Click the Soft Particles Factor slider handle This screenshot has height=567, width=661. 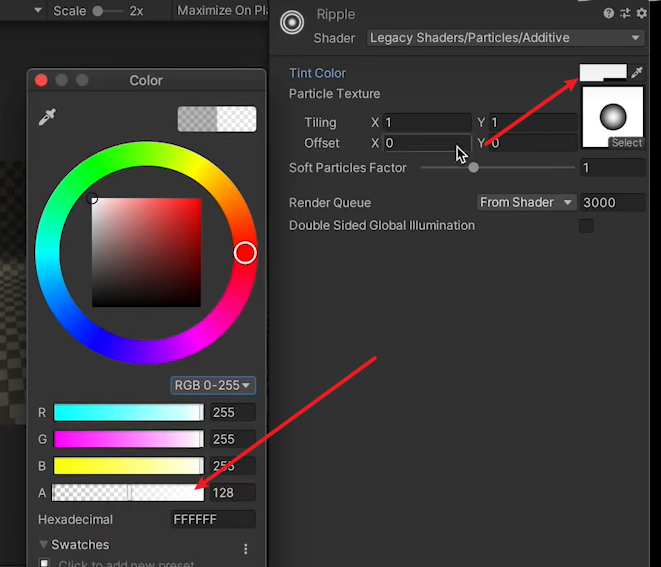point(473,168)
